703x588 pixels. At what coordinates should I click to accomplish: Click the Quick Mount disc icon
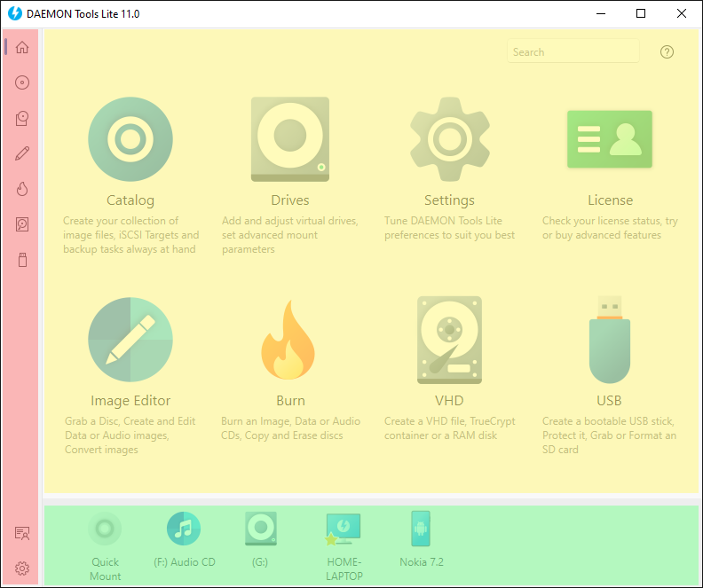pos(105,529)
